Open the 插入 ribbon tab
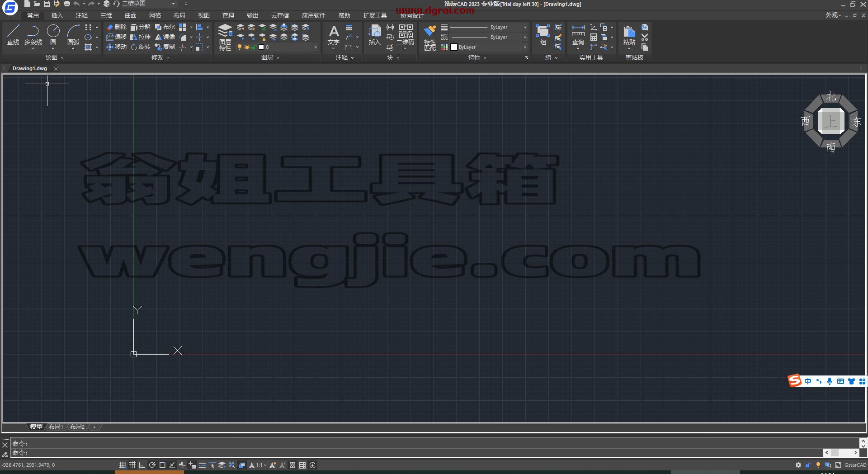 click(57, 15)
